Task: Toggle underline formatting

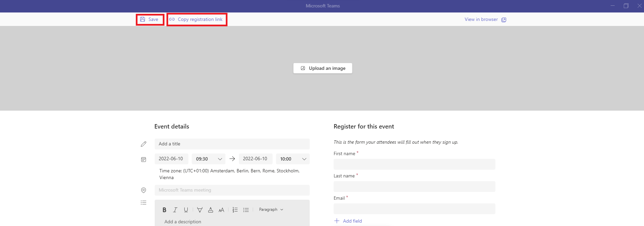Action: 186,210
